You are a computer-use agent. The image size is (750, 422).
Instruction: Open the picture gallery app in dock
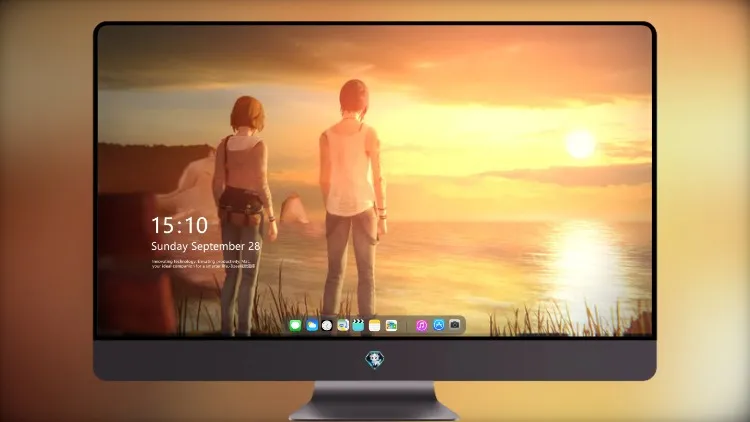point(391,326)
